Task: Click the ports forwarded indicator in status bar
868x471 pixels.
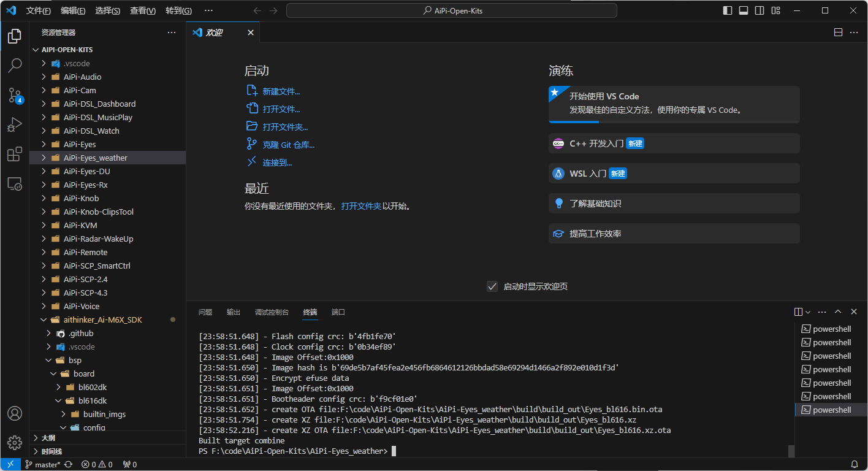Action: click(x=130, y=464)
